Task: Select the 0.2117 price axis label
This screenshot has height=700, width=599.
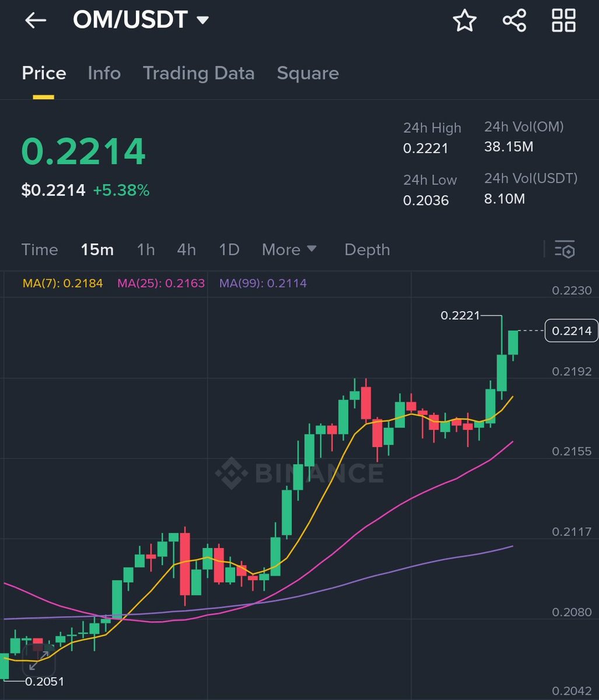Action: point(572,531)
